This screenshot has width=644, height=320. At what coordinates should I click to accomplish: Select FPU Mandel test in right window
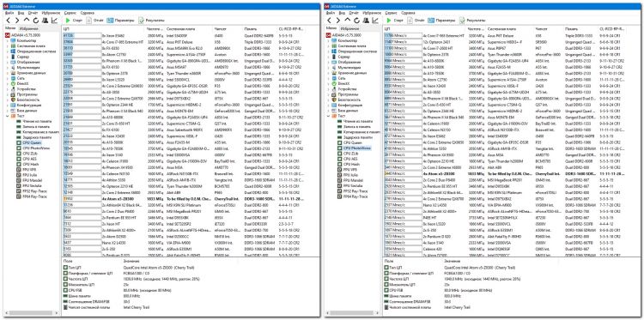[x=353, y=180]
